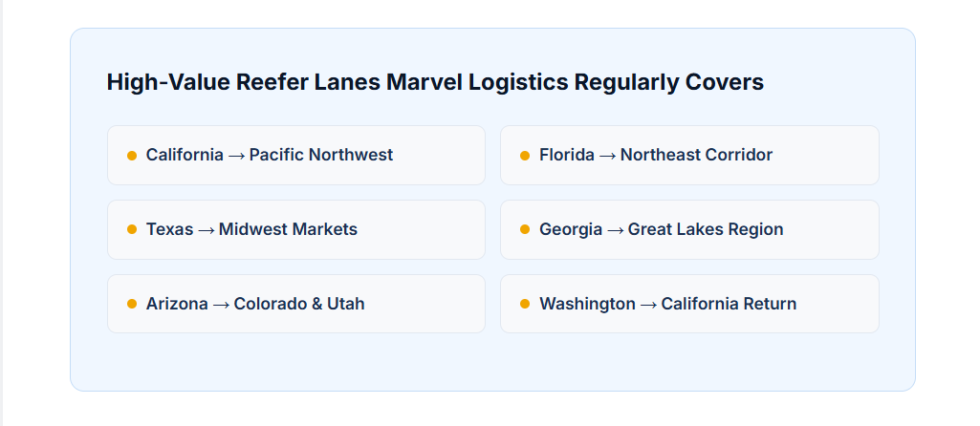Image resolution: width=980 pixels, height=426 pixels.
Task: Click the arrow between Florida and Northeast Corridor
Action: 607,155
